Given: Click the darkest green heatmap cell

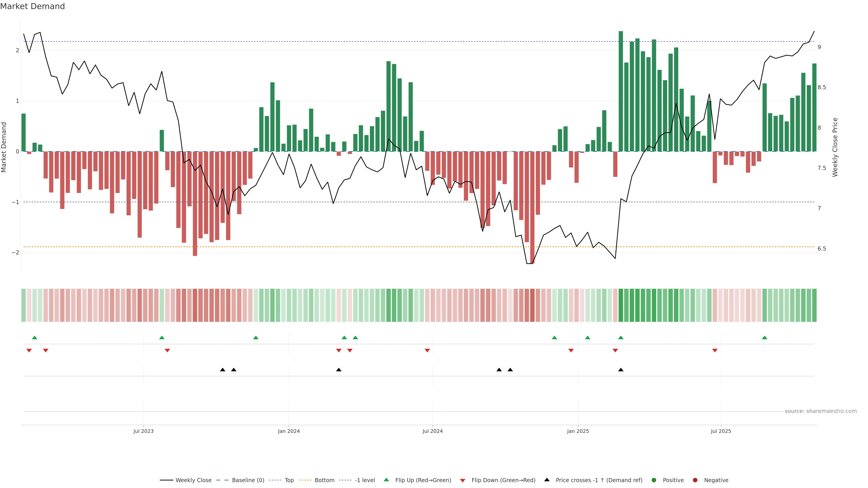Looking at the screenshot, I should point(621,305).
